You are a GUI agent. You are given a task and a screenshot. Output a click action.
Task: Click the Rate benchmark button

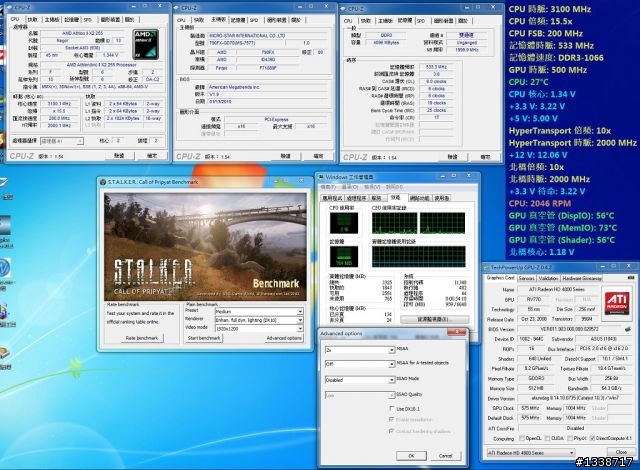(142, 338)
